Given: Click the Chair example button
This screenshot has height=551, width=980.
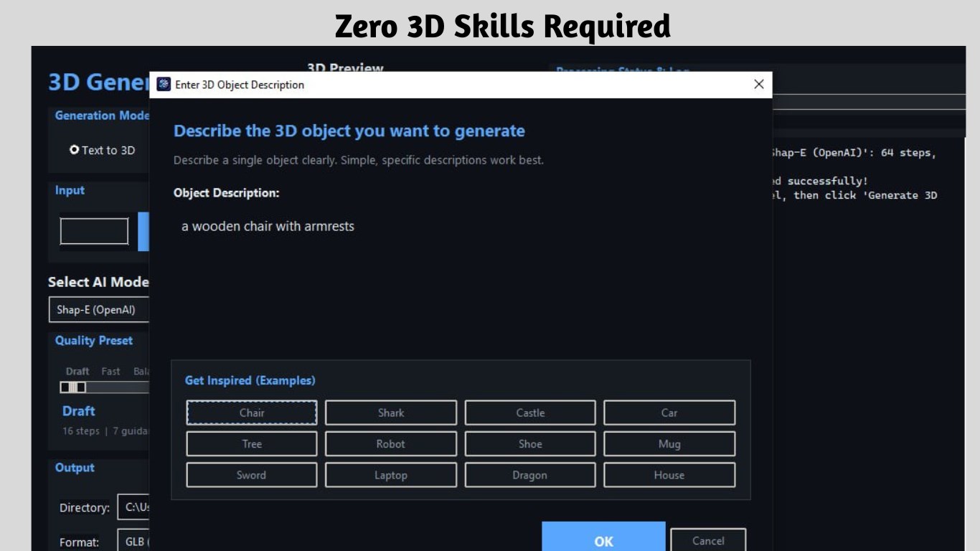Looking at the screenshot, I should (x=252, y=413).
